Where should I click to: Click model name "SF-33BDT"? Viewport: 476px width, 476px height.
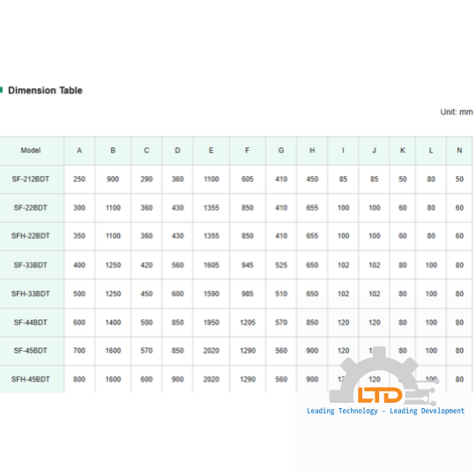(x=31, y=265)
